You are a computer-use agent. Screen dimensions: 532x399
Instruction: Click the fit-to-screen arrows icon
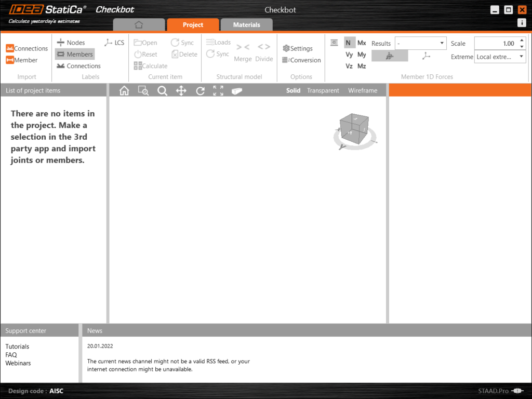[218, 91]
